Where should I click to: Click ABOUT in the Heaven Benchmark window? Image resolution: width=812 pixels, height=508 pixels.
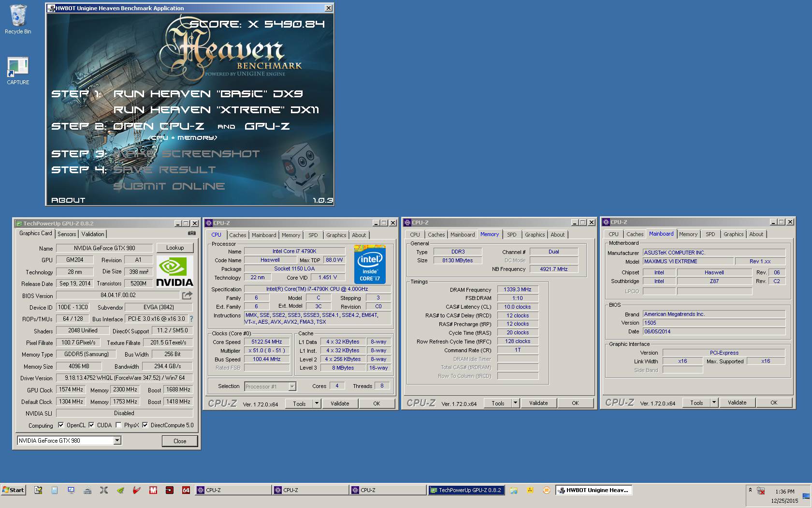pyautogui.click(x=68, y=200)
